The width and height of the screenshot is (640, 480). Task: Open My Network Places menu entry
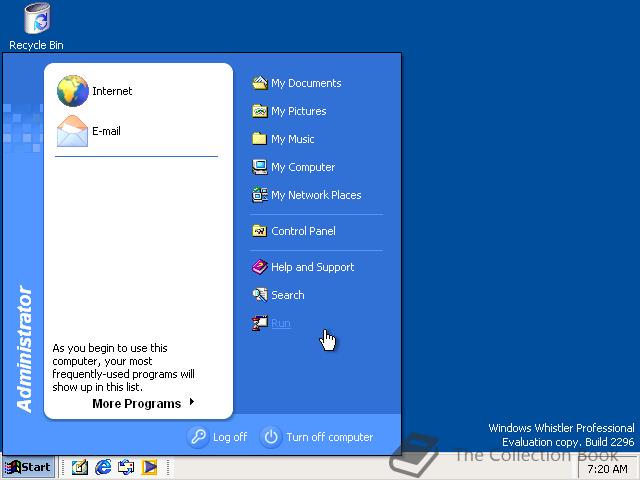point(316,195)
